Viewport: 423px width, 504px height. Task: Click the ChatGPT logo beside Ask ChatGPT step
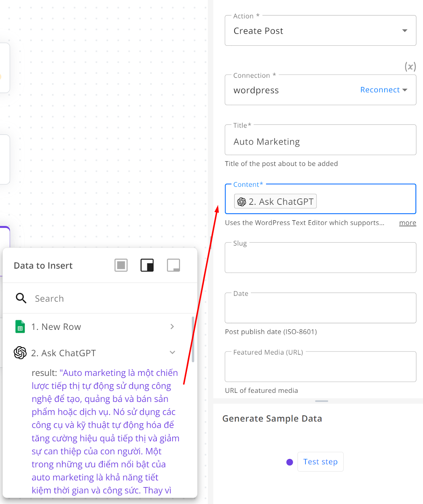(20, 353)
